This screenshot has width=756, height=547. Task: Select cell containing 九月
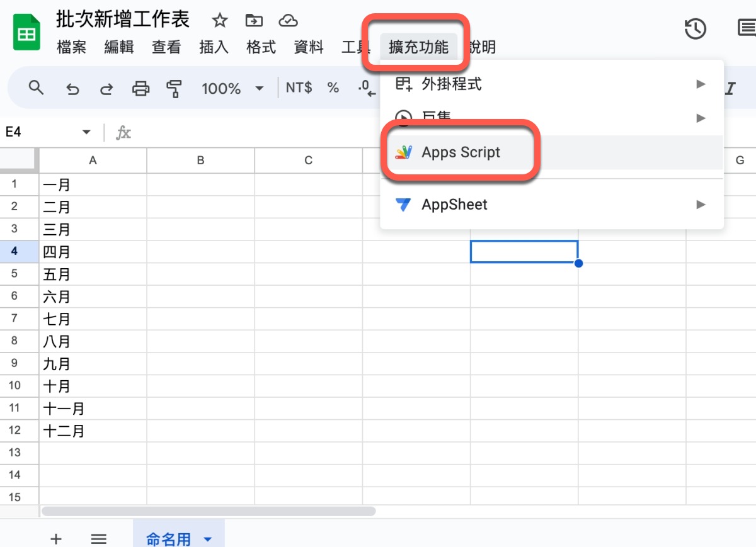(x=93, y=363)
